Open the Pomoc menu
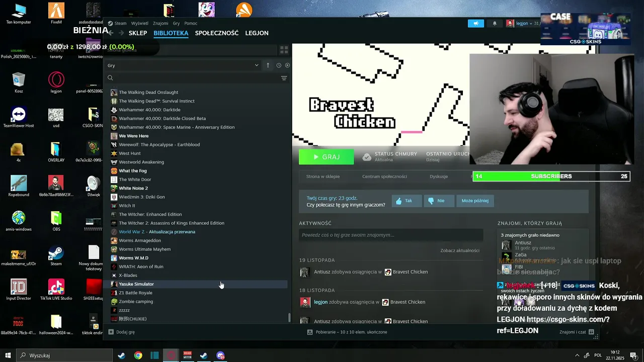Screen dimensions: 644x362 point(191,23)
